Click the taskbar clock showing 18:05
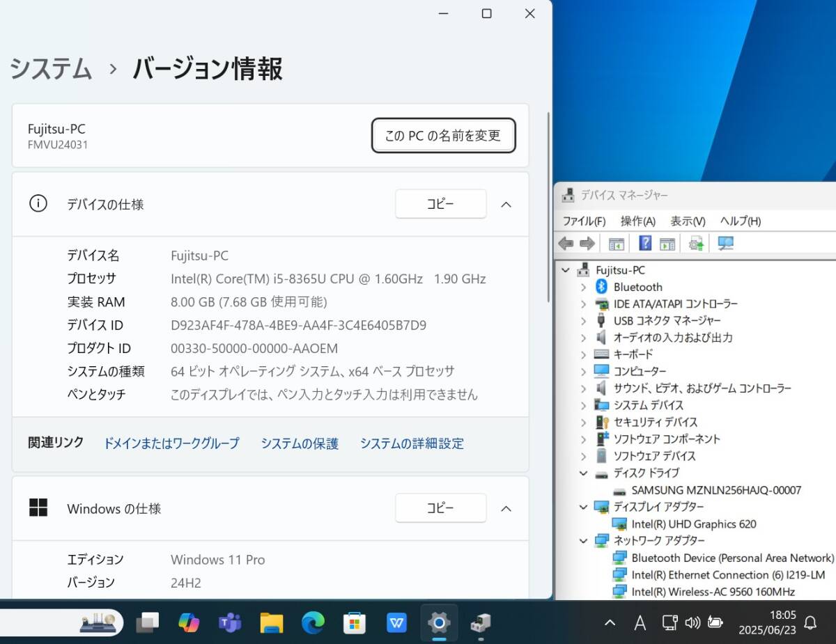The height and width of the screenshot is (644, 836). tap(768, 622)
